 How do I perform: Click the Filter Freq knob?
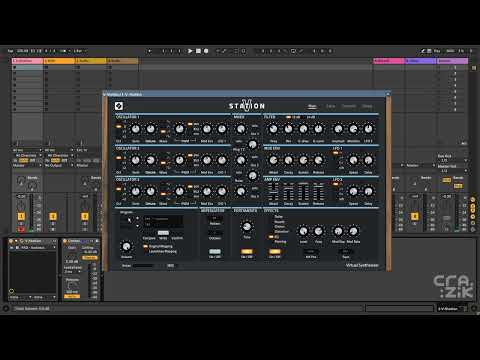pos(273,129)
